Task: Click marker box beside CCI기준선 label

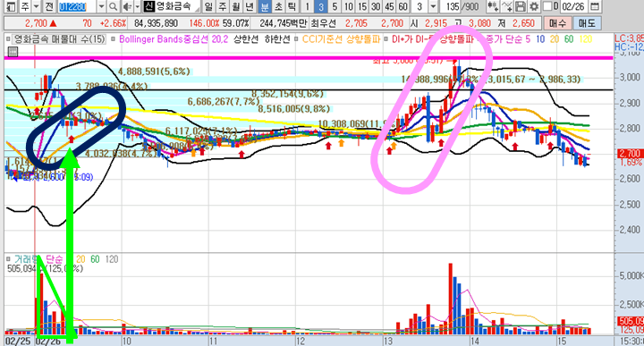Action: click(297, 39)
